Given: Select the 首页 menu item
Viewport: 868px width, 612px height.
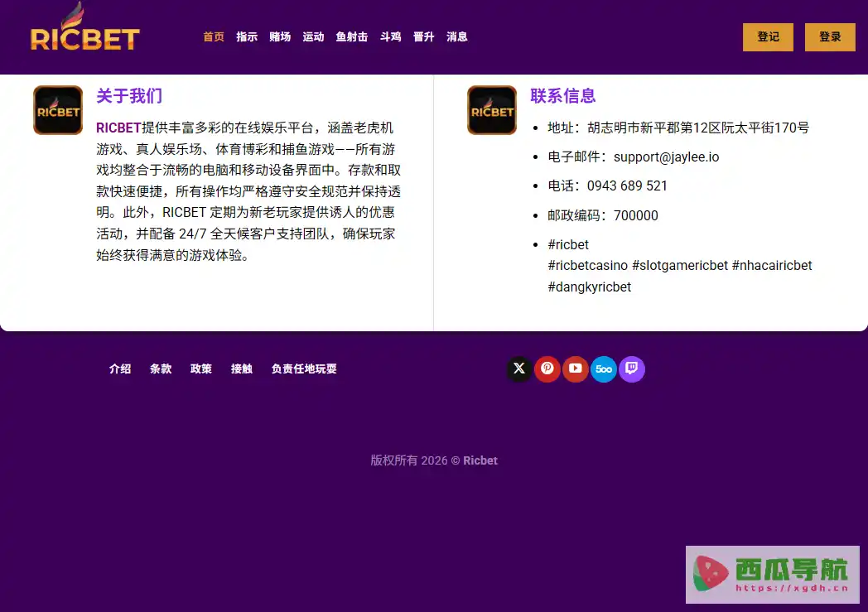Looking at the screenshot, I should [x=214, y=37].
